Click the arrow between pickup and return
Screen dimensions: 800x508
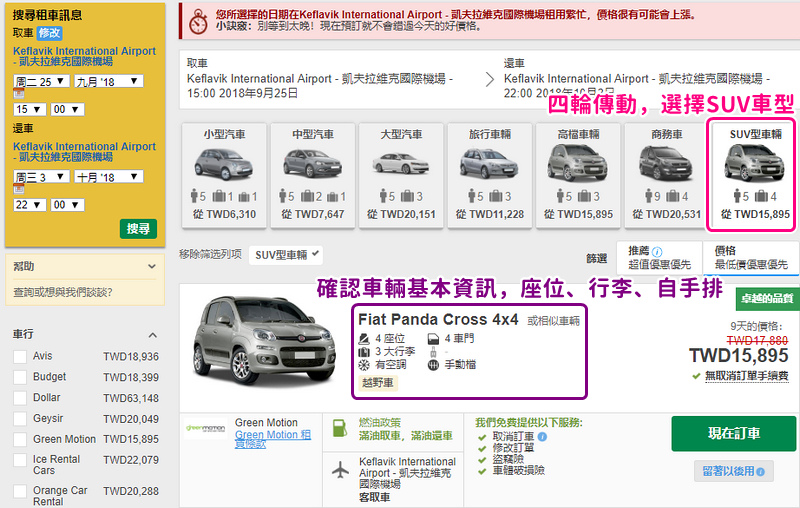(490, 79)
